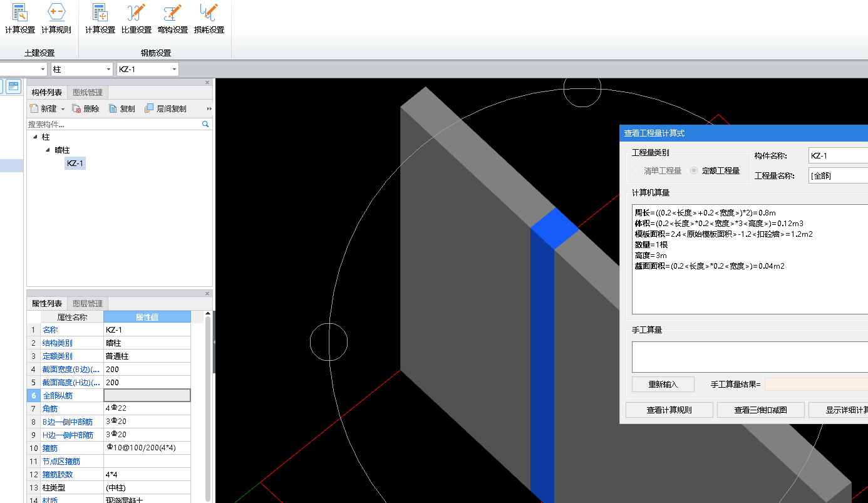
Task: Open 损耗设置 loss settings
Action: (209, 18)
